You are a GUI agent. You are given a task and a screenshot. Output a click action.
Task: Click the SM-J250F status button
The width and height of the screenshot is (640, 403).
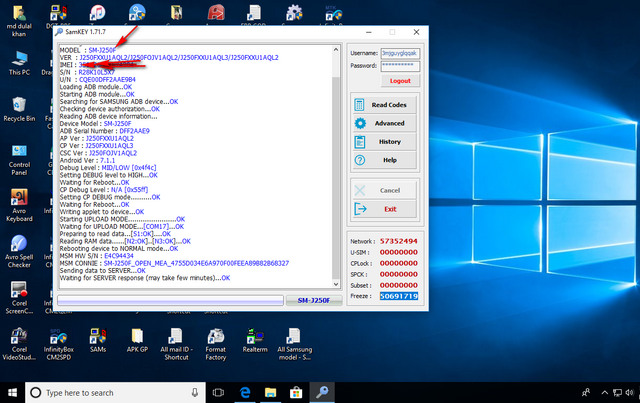[314, 301]
